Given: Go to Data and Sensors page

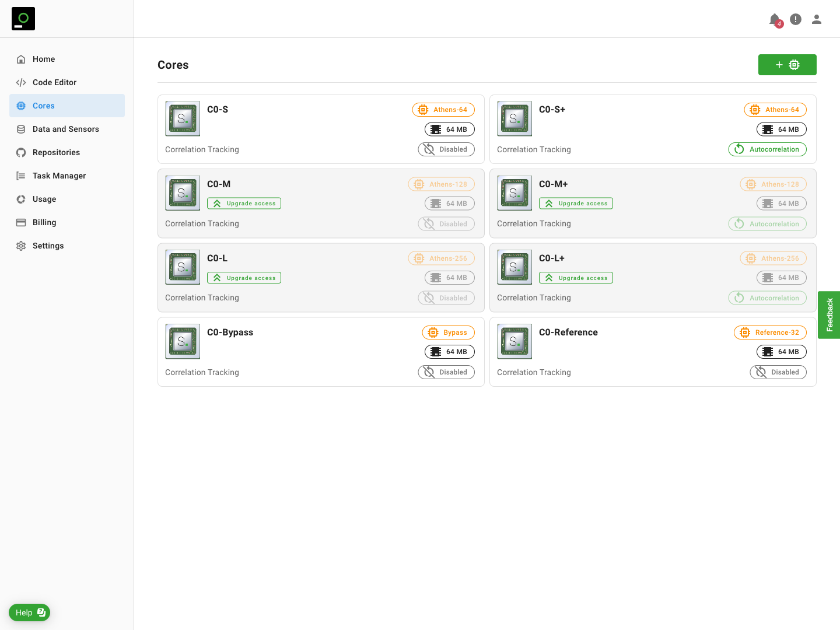Looking at the screenshot, I should click(65, 129).
